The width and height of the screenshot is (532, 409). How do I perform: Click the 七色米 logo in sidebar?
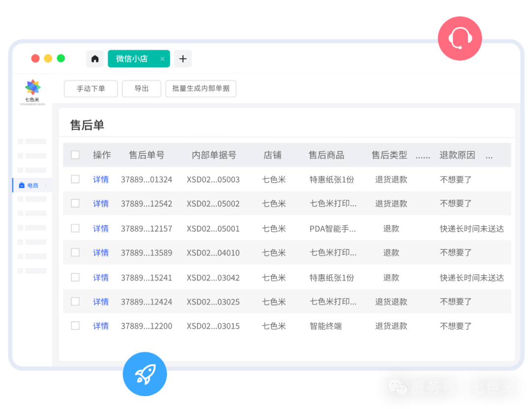(x=33, y=88)
